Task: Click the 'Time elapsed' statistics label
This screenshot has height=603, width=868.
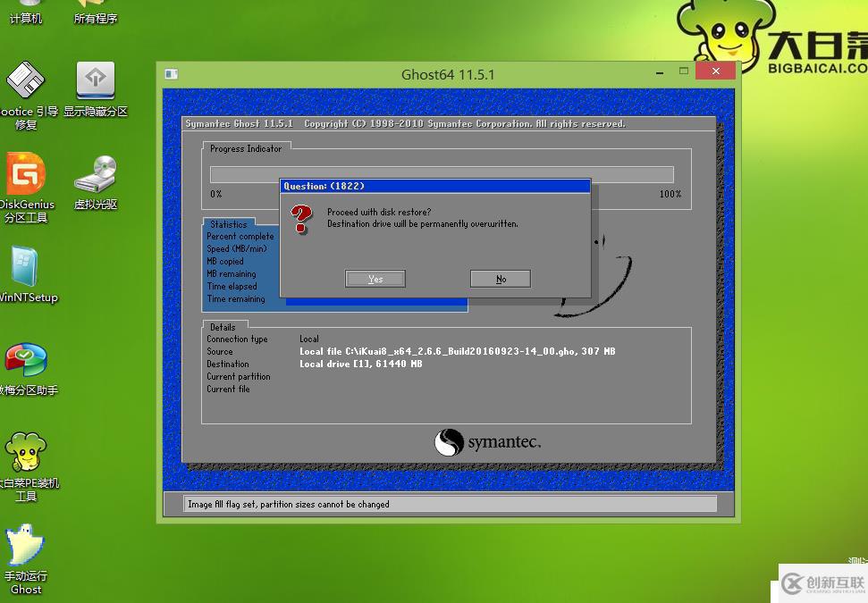Action: tap(232, 286)
